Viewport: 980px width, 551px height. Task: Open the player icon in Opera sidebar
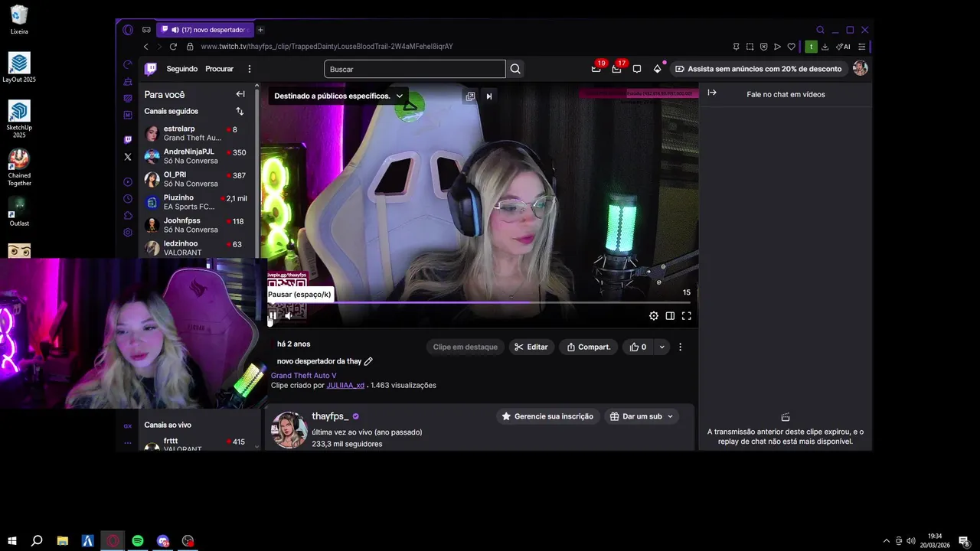click(128, 182)
